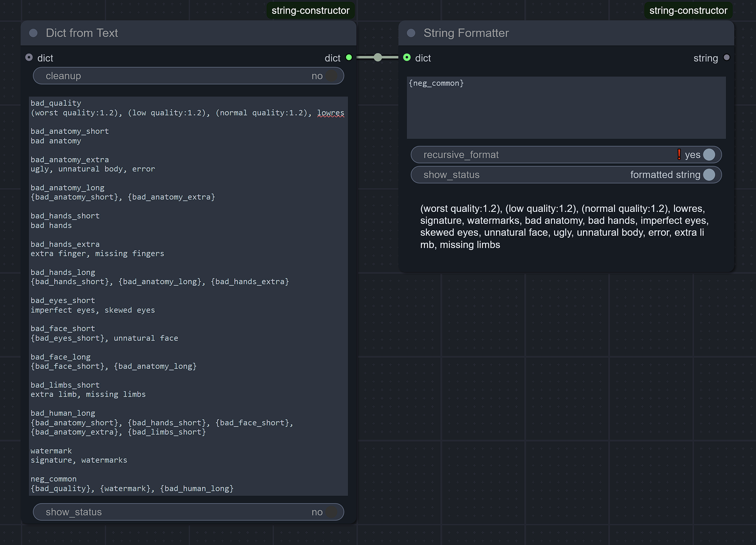
Task: Click the 'extra limb, missing limbs' line
Action: [88, 394]
